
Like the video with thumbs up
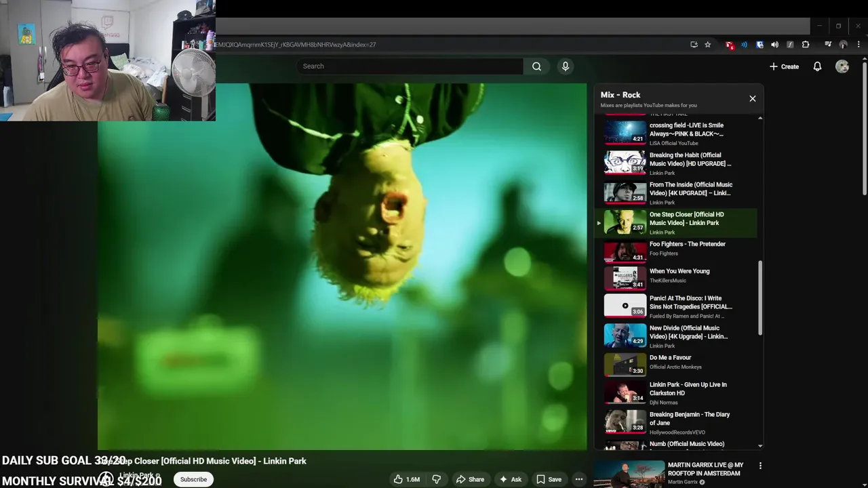pos(406,479)
